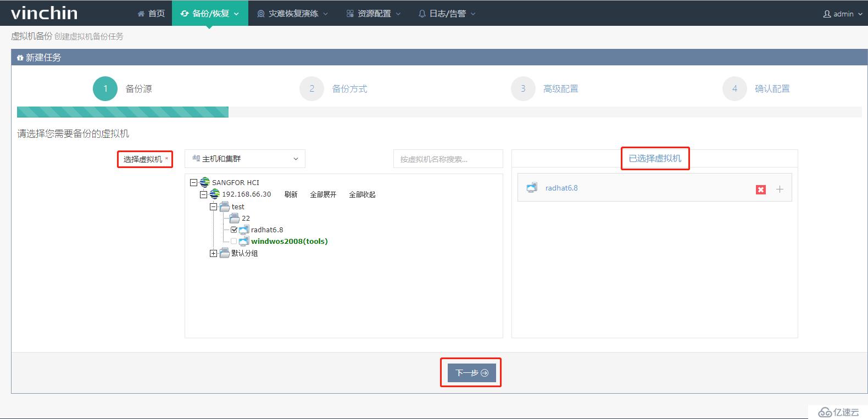
Task: Click the home icon beside 首页
Action: coord(141,14)
